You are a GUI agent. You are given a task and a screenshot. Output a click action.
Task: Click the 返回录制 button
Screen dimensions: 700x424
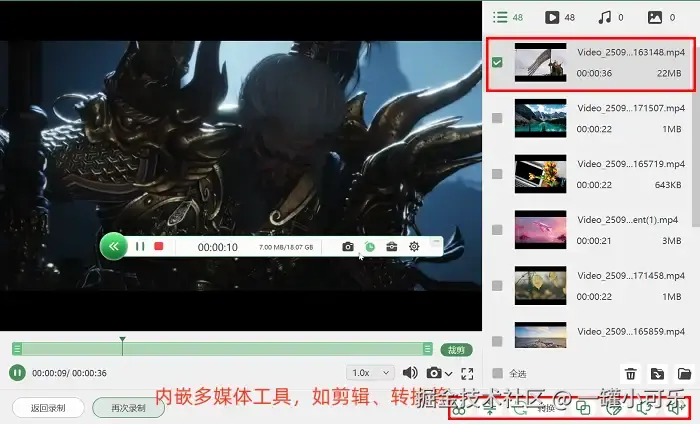[48, 408]
